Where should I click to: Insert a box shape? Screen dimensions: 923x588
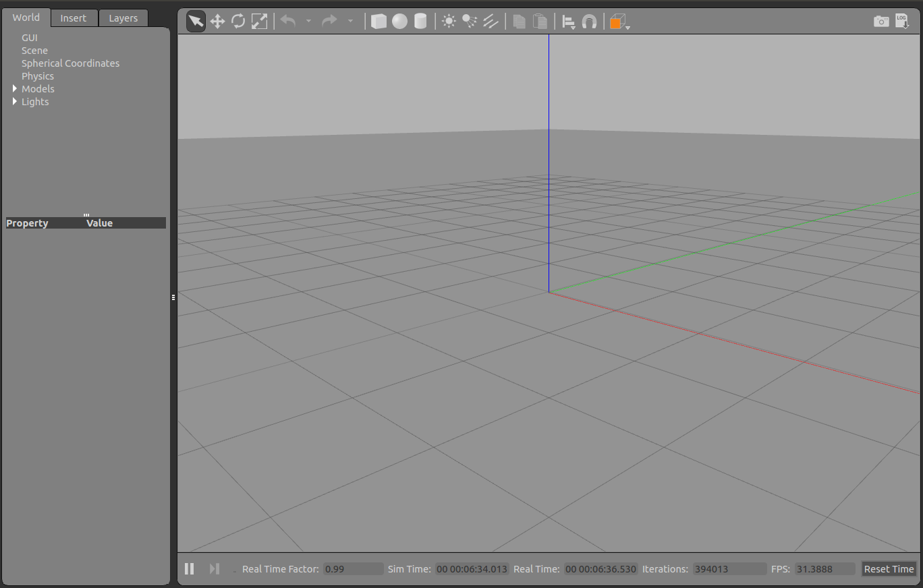(x=379, y=22)
